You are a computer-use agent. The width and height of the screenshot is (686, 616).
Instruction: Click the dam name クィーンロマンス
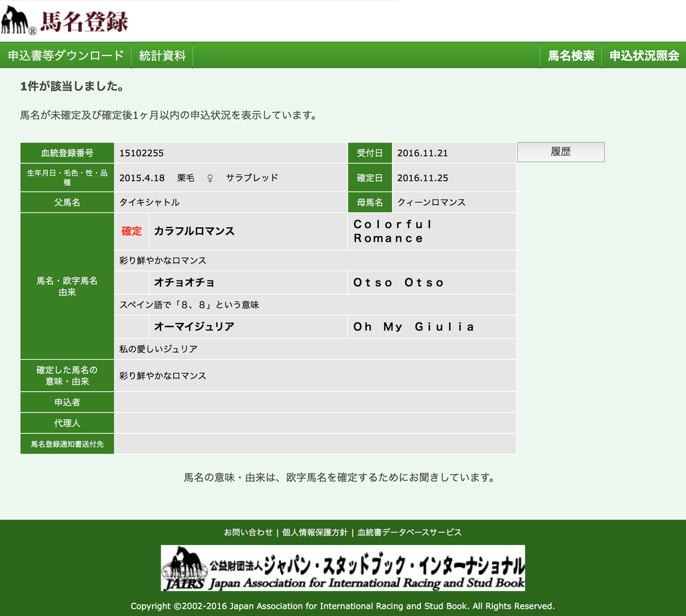point(433,202)
